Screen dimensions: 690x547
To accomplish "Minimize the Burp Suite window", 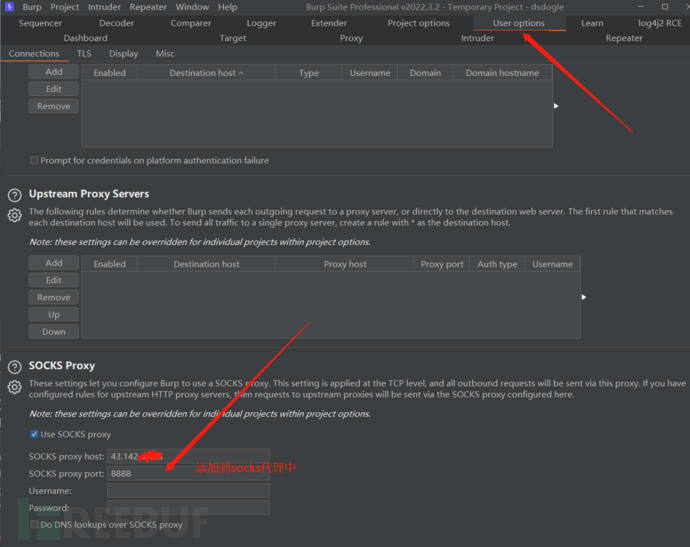I will [641, 7].
